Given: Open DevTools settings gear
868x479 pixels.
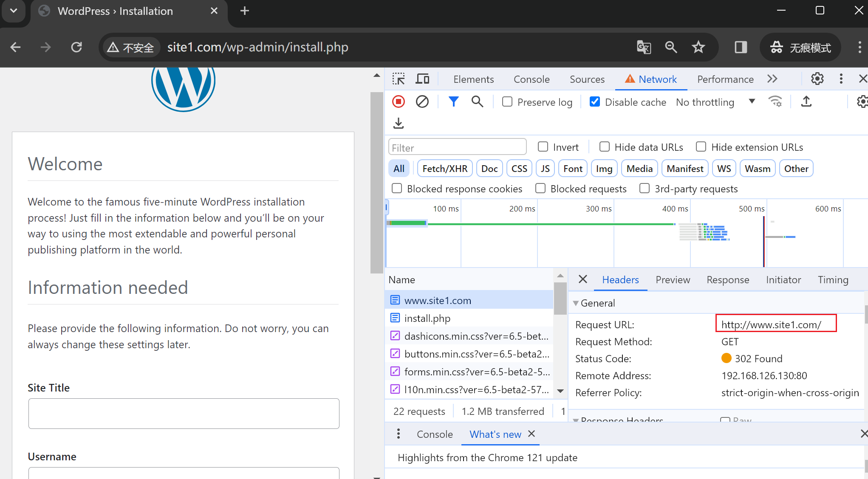Looking at the screenshot, I should (x=817, y=79).
